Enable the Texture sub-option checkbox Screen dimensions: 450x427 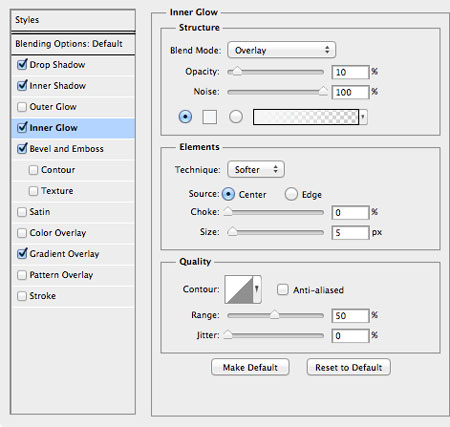33,191
